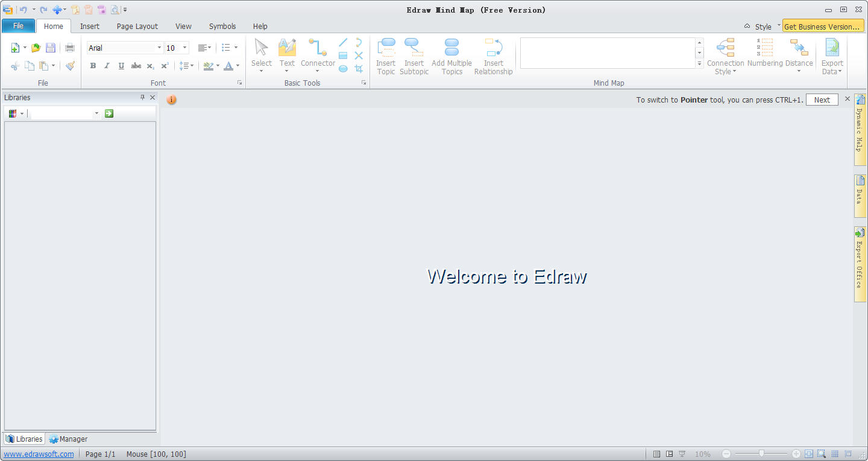
Task: Select the Rectangle drawing tool
Action: click(343, 56)
